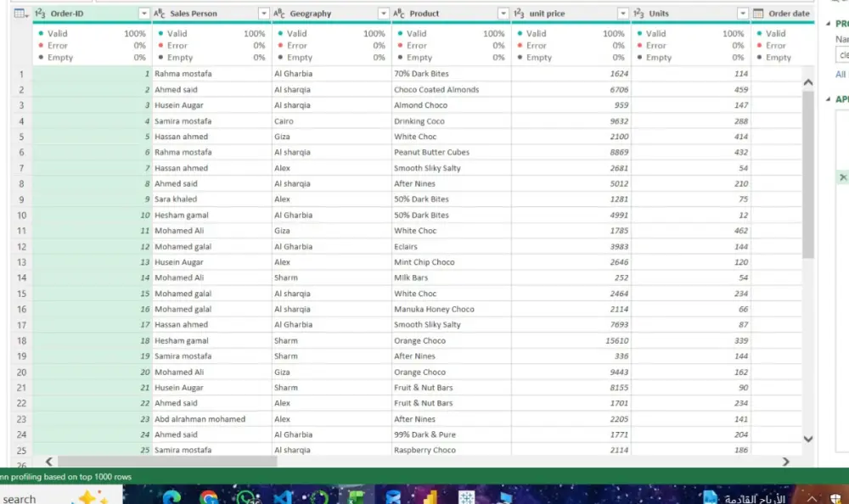Click the right arrow of the horizontal scrollbar
The height and width of the screenshot is (504, 849).
click(786, 461)
